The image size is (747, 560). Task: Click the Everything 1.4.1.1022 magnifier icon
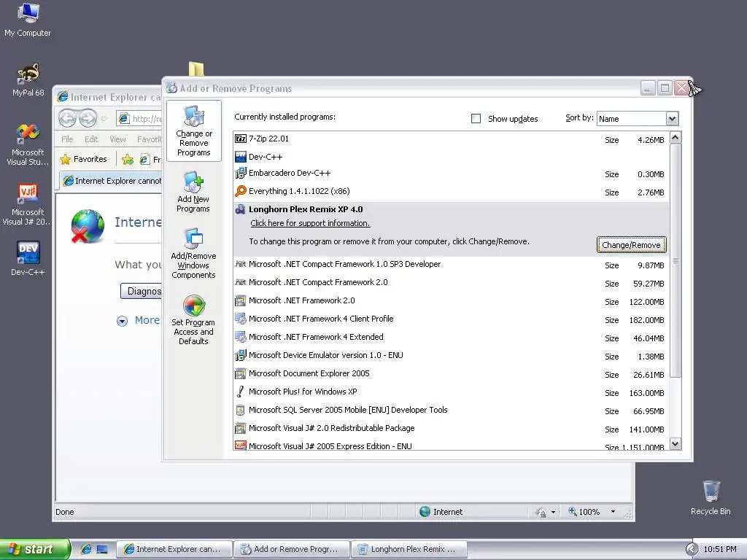pyautogui.click(x=241, y=191)
